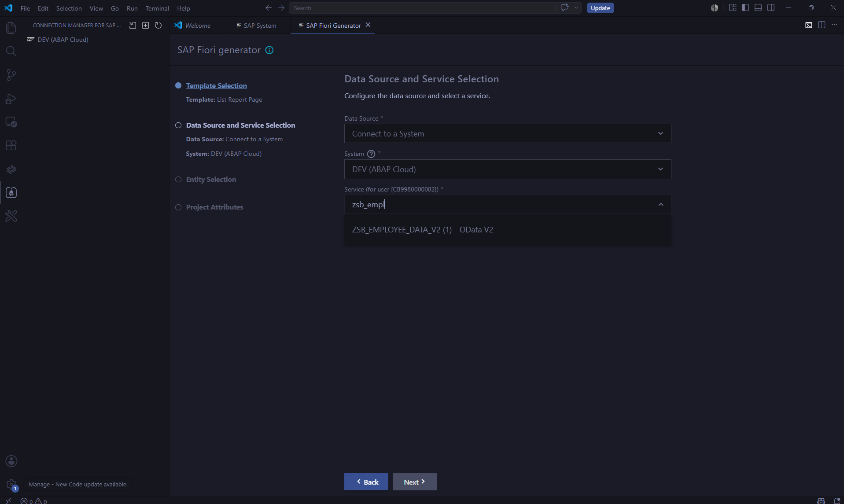
Task: Open Copilot status icon in status bar
Action: pos(821,501)
